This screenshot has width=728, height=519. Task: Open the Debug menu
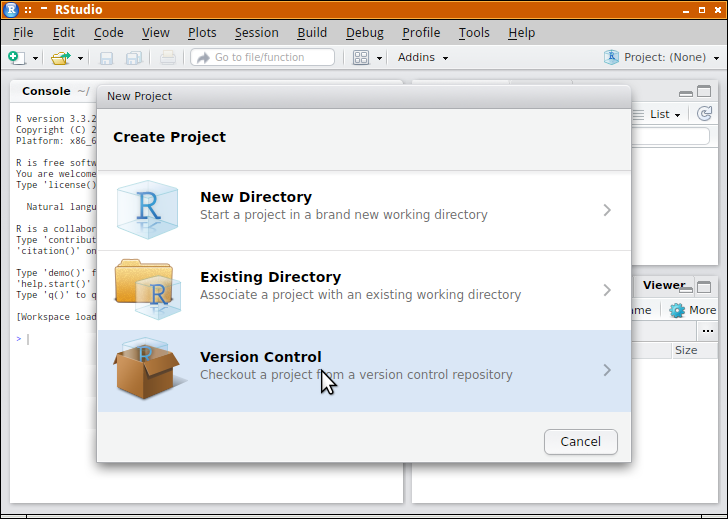click(x=365, y=32)
